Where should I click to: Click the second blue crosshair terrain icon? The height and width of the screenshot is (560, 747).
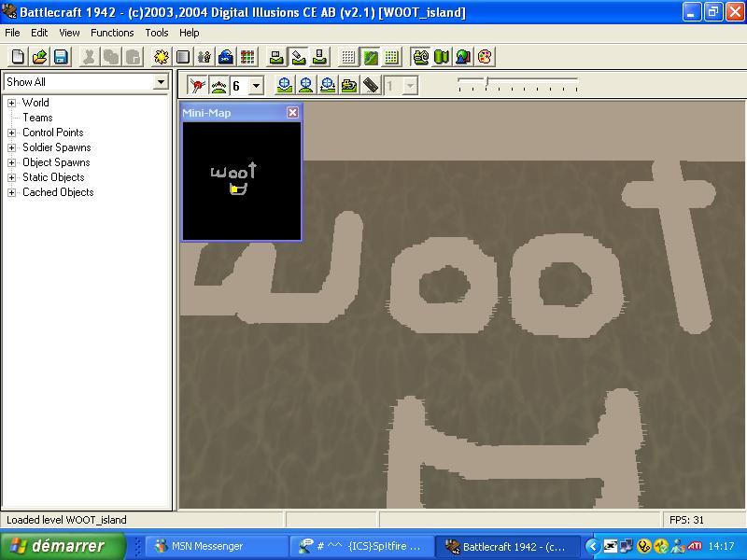(306, 86)
